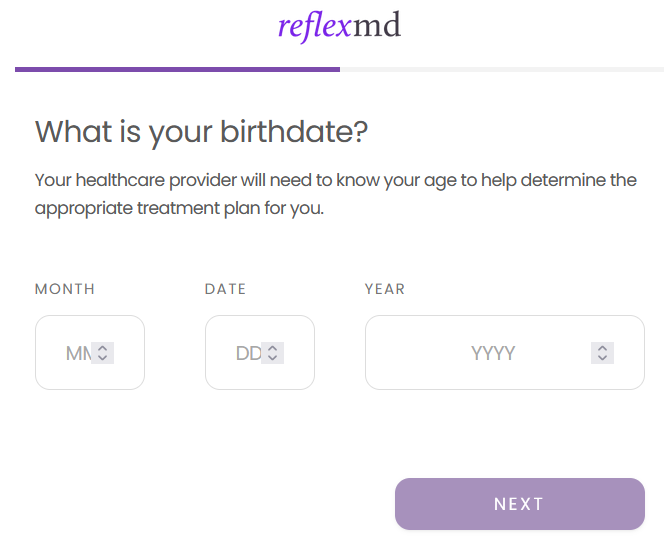Click the purple 'reflex' logo text

click(x=314, y=26)
